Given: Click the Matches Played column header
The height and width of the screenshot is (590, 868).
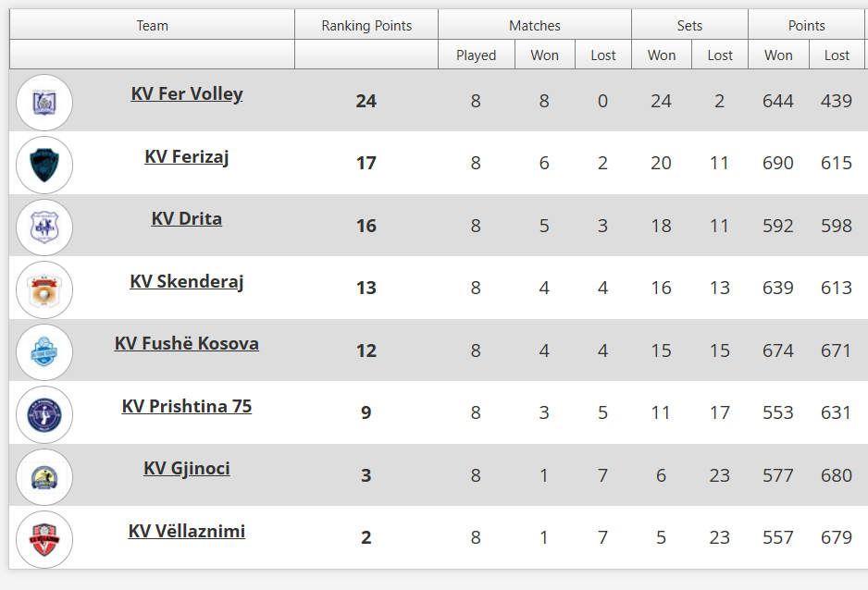Looking at the screenshot, I should (476, 55).
